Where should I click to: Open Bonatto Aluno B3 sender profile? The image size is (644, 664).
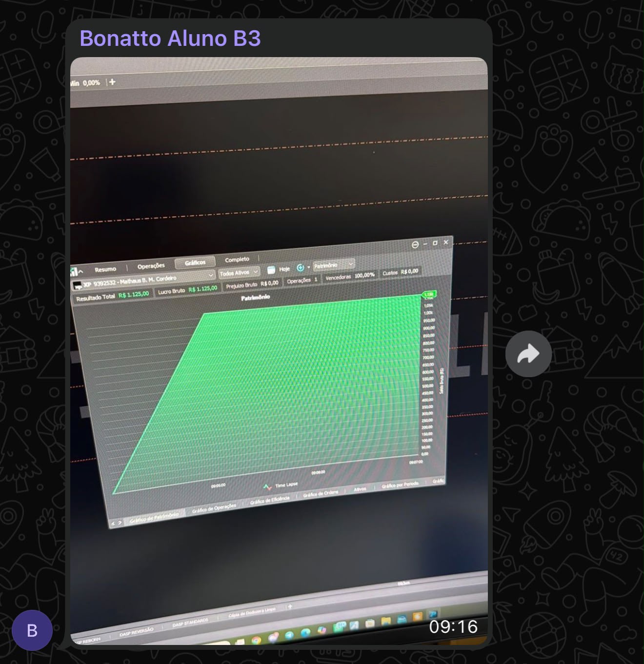pos(170,38)
